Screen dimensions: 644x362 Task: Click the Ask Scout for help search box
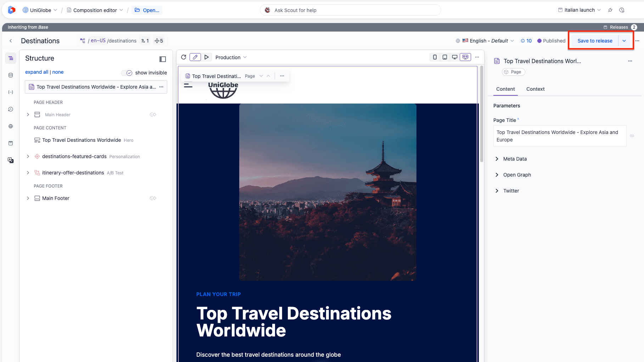click(350, 10)
